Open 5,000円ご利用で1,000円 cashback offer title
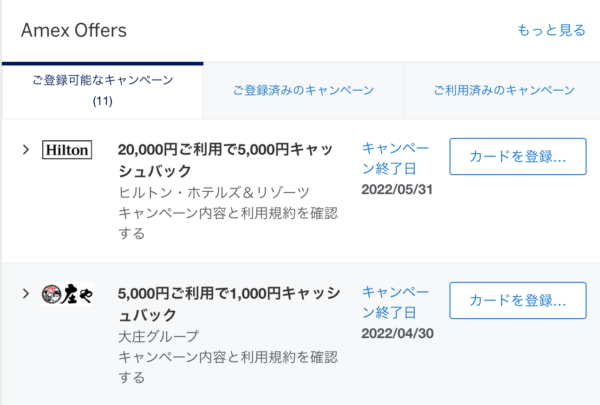 coord(229,304)
